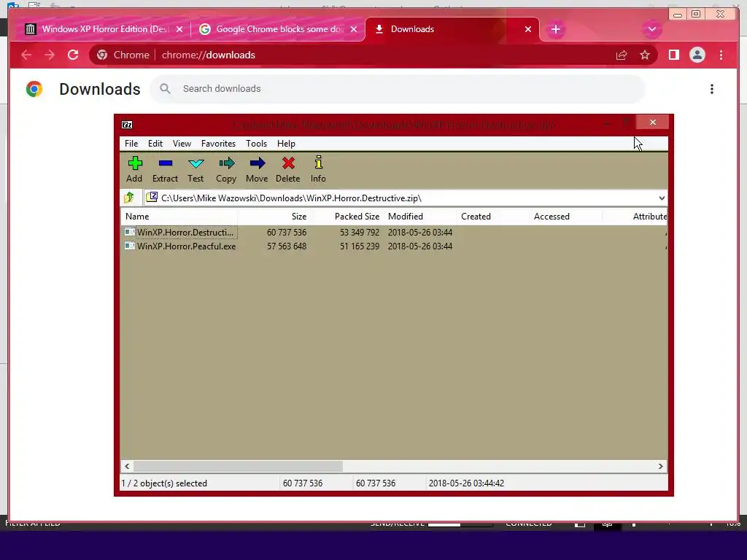Expand the 7-Zip address path dropdown
This screenshot has width=747, height=560.
(x=662, y=198)
